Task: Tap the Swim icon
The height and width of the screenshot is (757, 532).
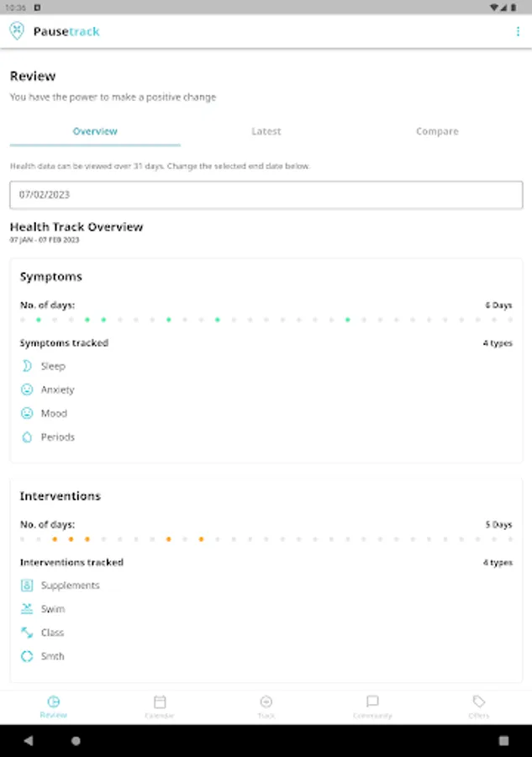Action: pos(27,609)
